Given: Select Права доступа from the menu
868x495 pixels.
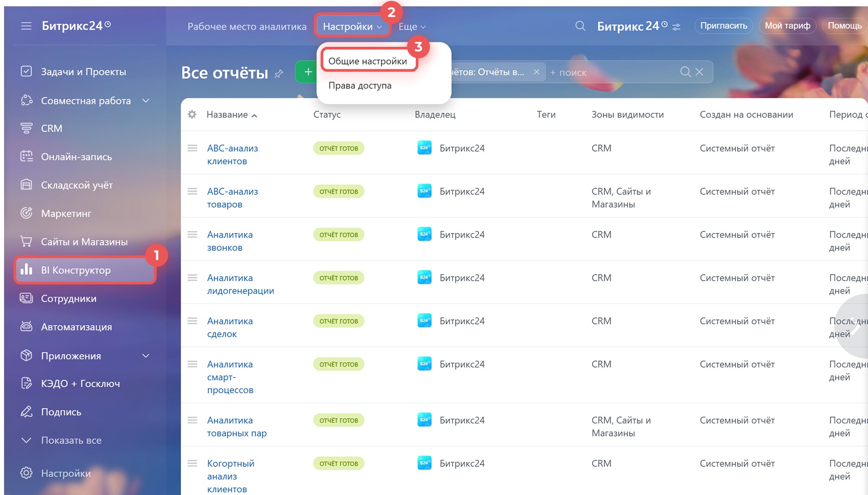Looking at the screenshot, I should [360, 85].
